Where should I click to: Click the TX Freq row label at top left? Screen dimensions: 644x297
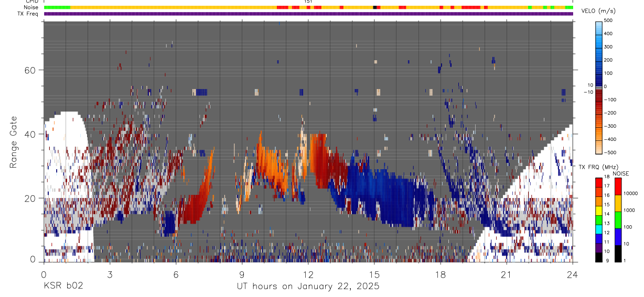pos(28,14)
